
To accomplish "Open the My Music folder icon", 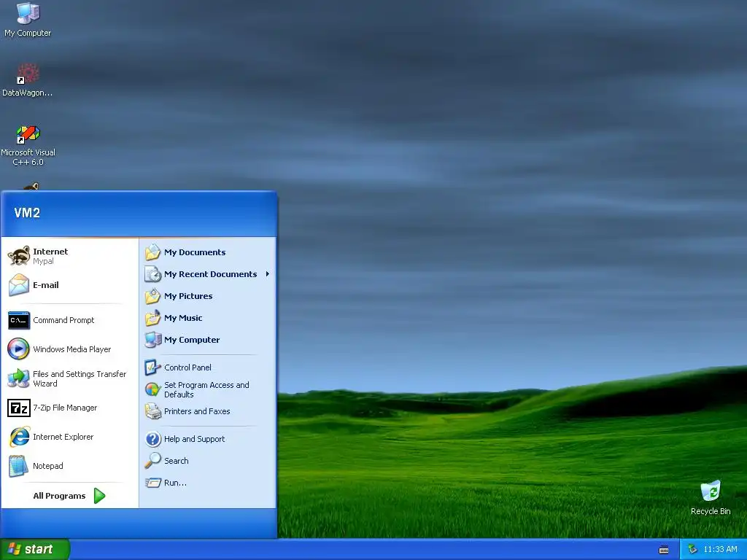I will click(x=152, y=318).
